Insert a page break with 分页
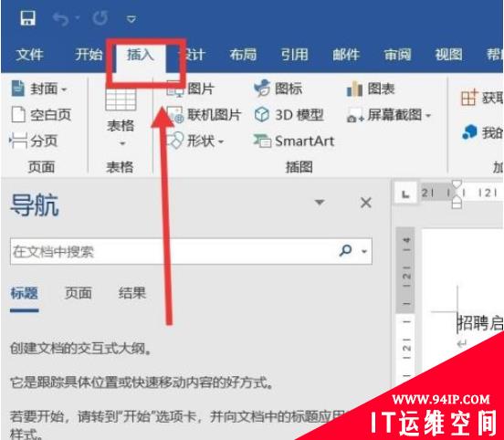504x440 pixels. click(34, 141)
